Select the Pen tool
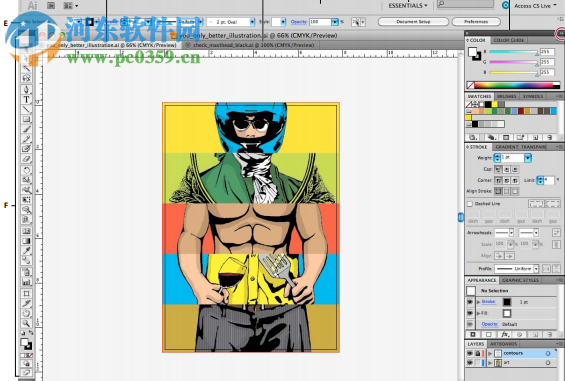Screen dimensions: 565x381 click(x=26, y=89)
